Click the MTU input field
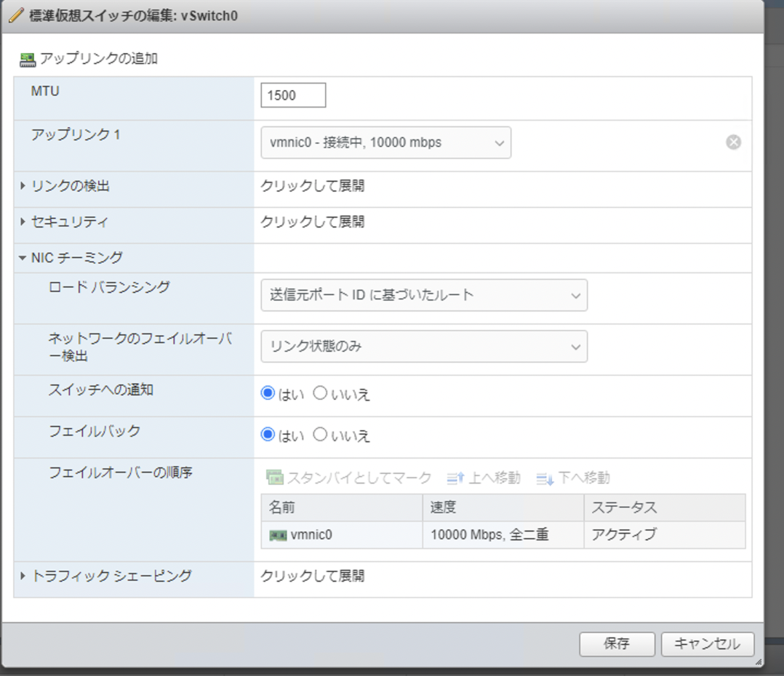 click(292, 94)
